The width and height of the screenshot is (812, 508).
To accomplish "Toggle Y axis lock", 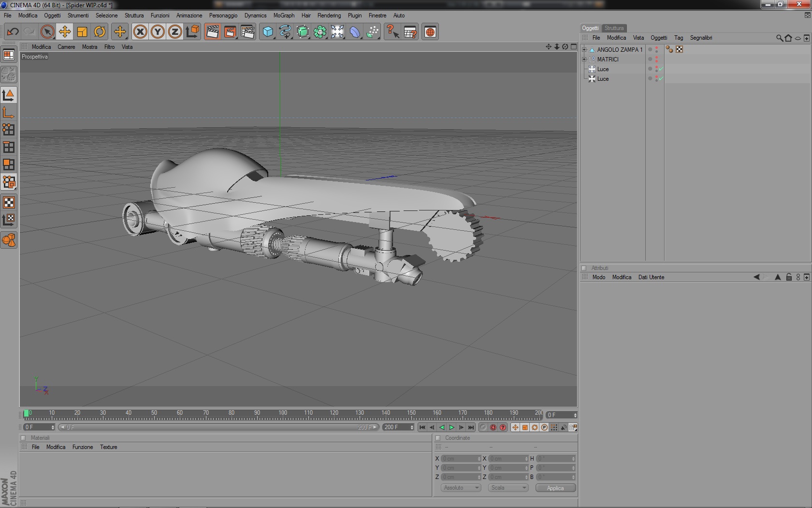I will point(158,32).
